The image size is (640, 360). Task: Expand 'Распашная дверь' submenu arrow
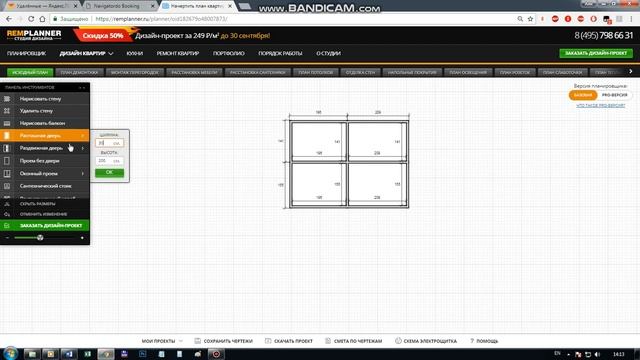[82, 136]
